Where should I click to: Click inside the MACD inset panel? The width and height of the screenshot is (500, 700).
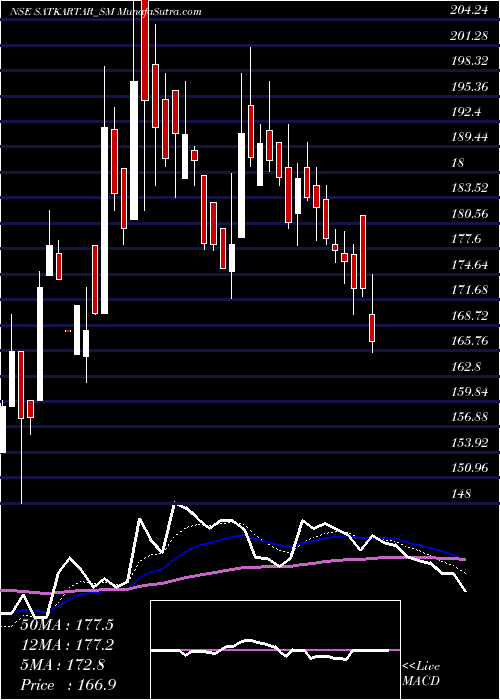[x=275, y=650]
